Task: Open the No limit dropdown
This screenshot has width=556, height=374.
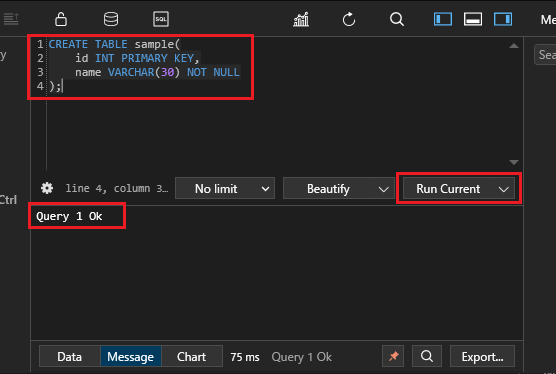Action: pos(225,188)
